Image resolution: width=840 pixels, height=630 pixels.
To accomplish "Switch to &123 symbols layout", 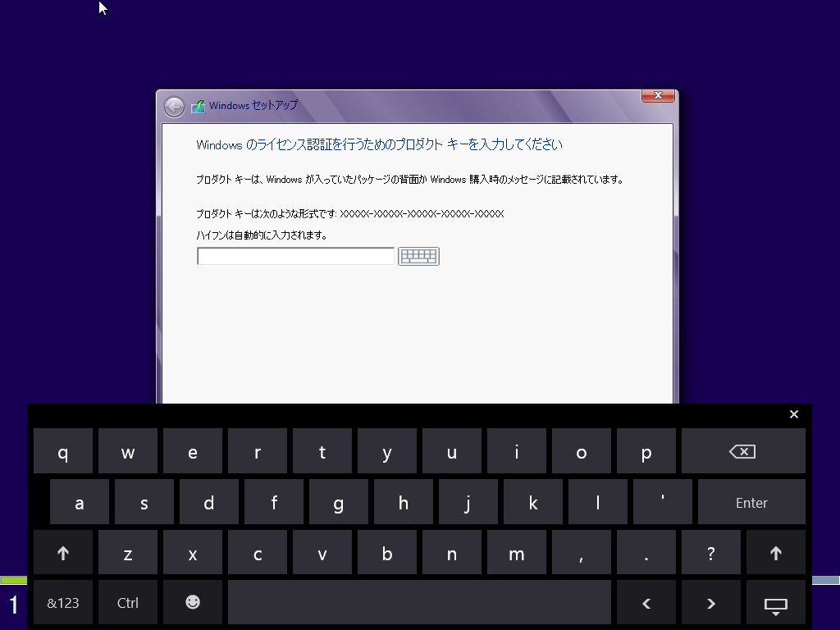I will click(63, 603).
